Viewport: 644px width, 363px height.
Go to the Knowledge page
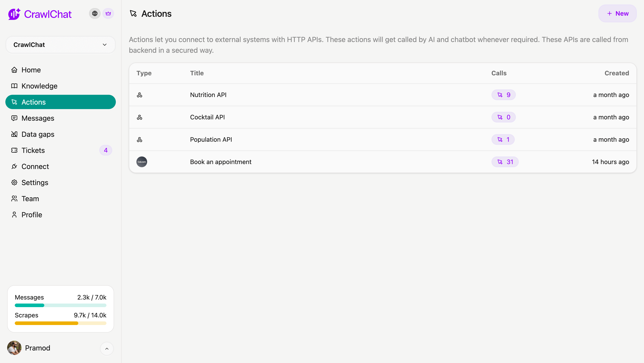coord(39,86)
